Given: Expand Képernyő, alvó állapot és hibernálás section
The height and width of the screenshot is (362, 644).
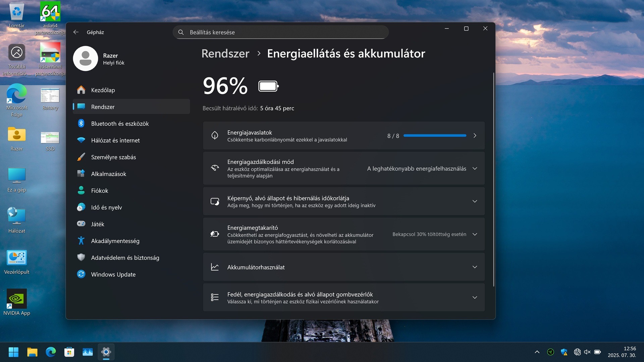Looking at the screenshot, I should pos(475,201).
